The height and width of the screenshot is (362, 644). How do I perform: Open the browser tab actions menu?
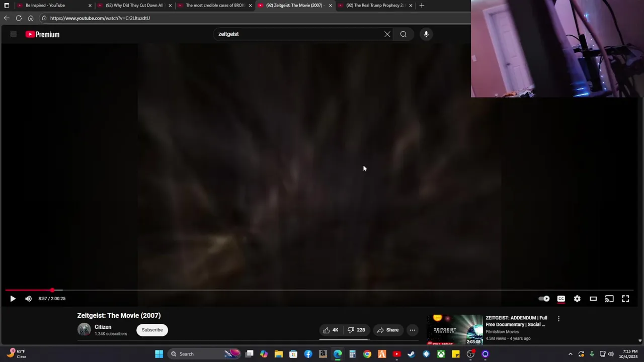tap(7, 5)
